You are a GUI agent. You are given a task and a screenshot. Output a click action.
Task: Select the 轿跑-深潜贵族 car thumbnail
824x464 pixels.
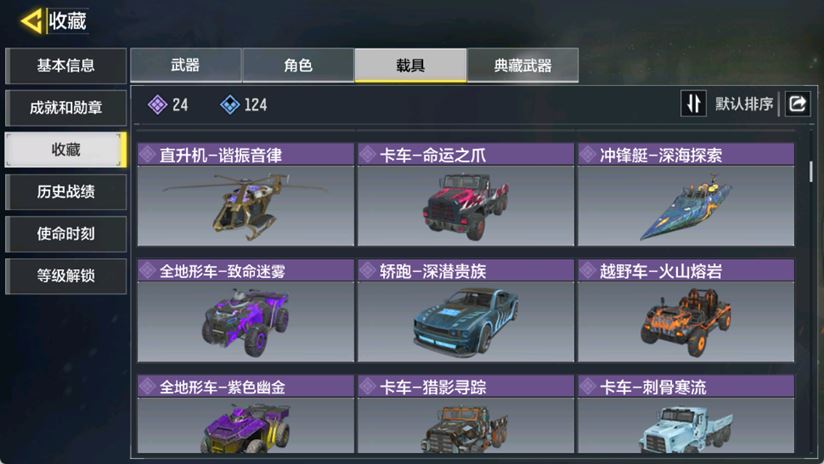point(466,322)
